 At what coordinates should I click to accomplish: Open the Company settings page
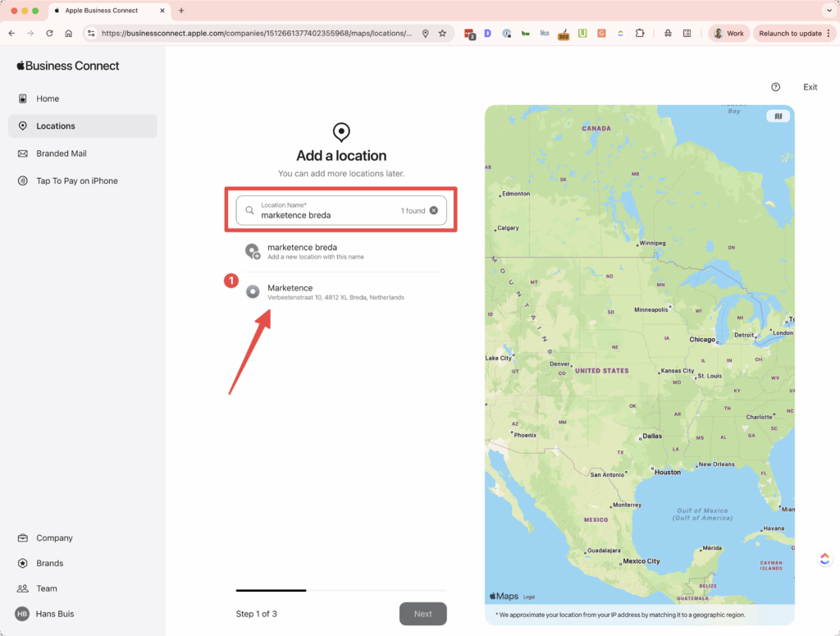pyautogui.click(x=54, y=538)
